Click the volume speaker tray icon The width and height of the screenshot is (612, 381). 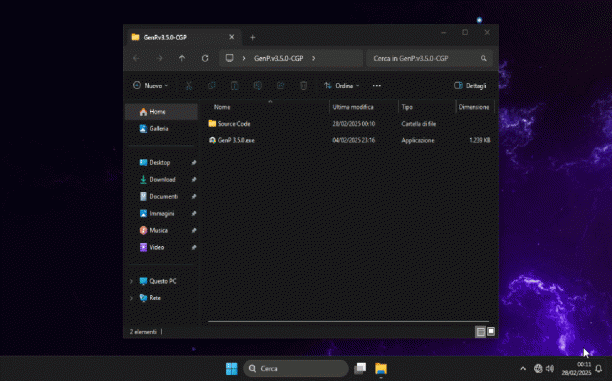(x=550, y=369)
